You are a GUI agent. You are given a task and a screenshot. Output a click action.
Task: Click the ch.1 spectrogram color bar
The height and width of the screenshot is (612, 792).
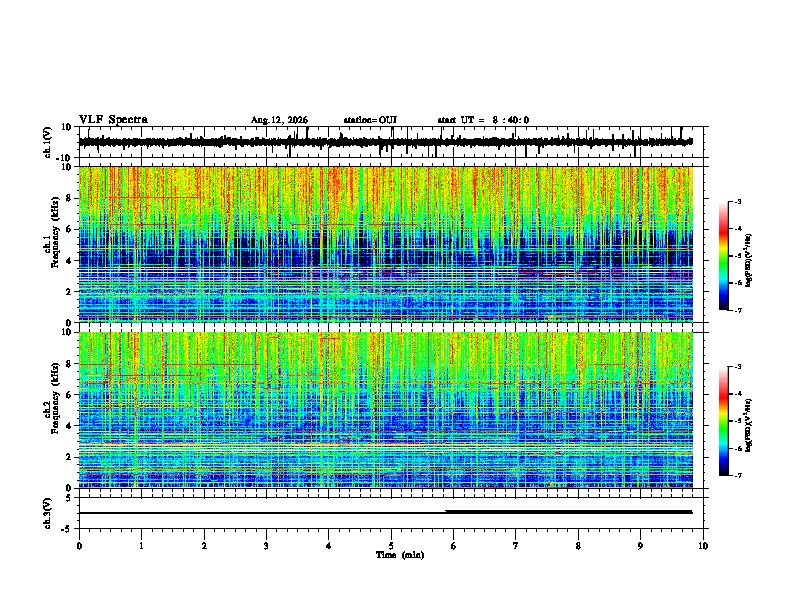(724, 256)
